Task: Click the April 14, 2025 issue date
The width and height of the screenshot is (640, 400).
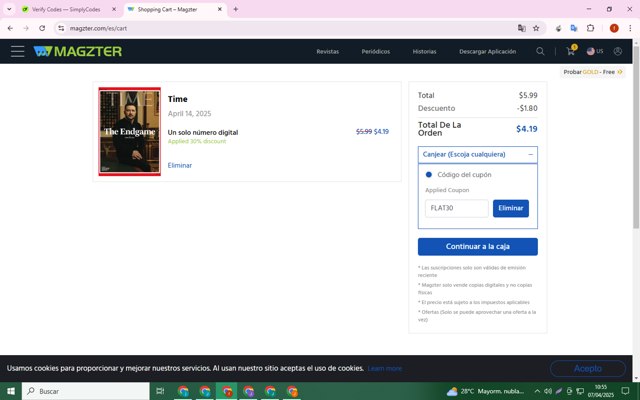Action: click(x=189, y=113)
